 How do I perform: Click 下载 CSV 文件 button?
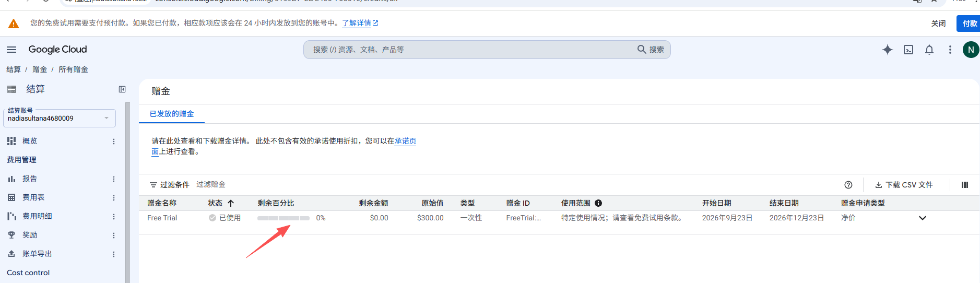(x=904, y=185)
